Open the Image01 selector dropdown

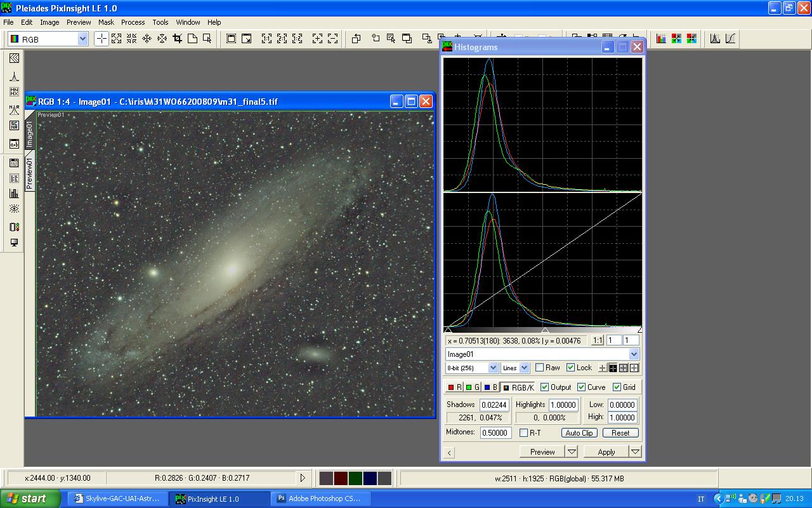(634, 354)
